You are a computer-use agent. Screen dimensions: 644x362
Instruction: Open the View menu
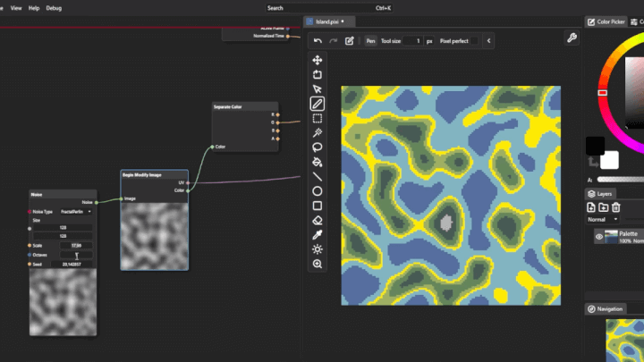click(16, 8)
